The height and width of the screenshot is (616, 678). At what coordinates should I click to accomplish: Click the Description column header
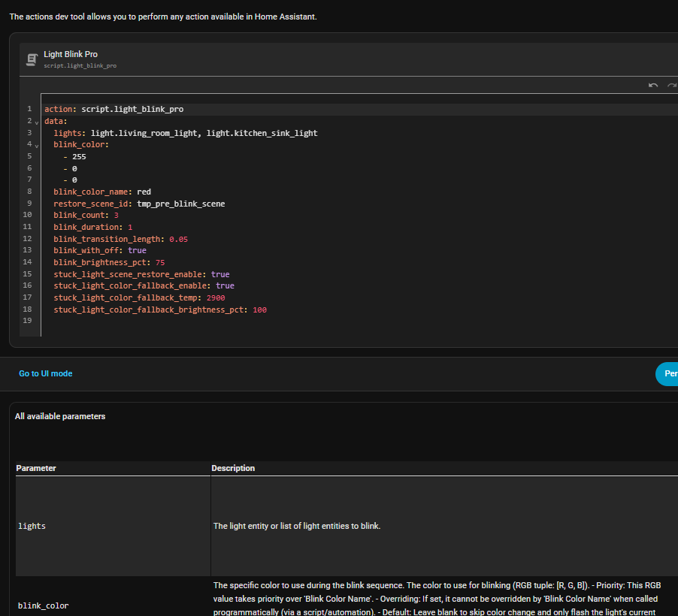click(x=233, y=468)
